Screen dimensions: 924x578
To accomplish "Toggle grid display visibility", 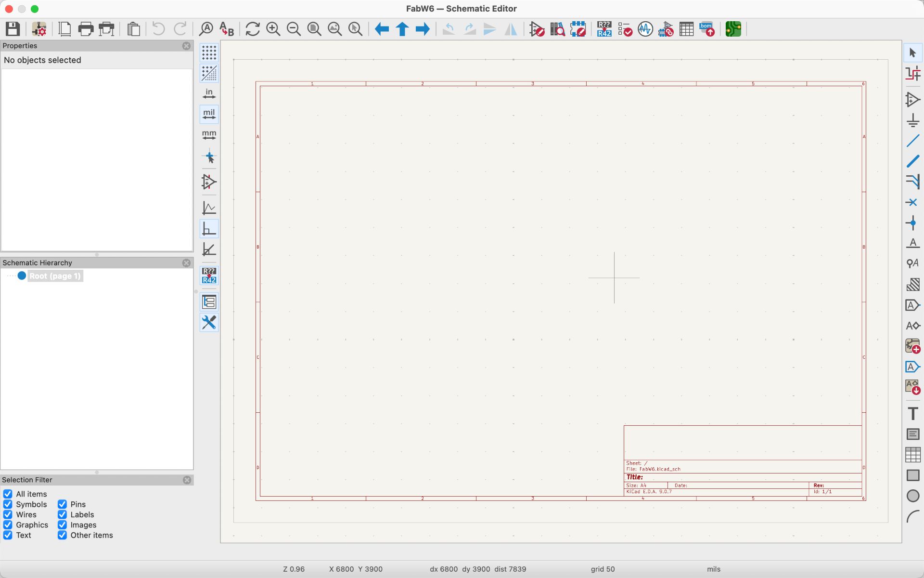I will click(x=209, y=53).
